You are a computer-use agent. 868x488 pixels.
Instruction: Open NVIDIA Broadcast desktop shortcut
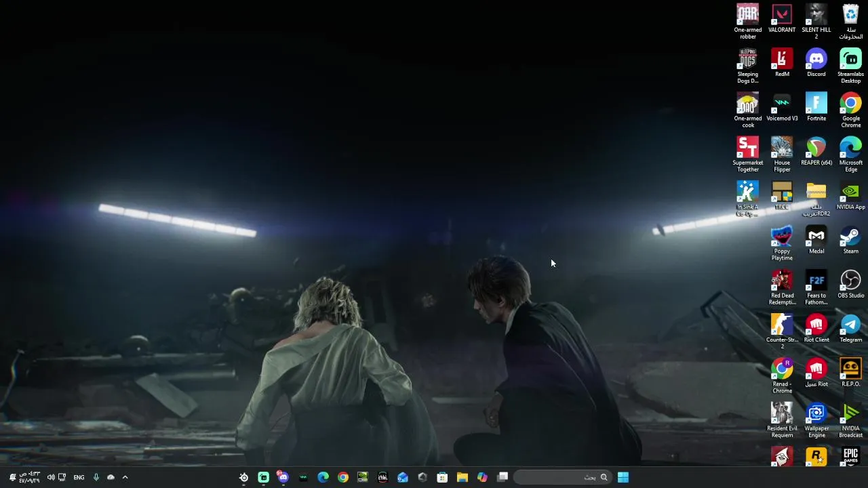(x=850, y=420)
